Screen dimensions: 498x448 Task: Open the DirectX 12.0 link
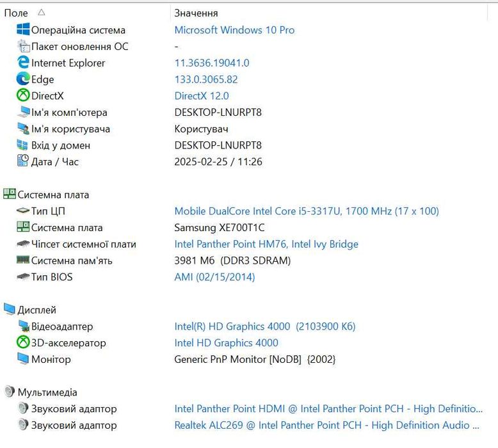pyautogui.click(x=202, y=96)
